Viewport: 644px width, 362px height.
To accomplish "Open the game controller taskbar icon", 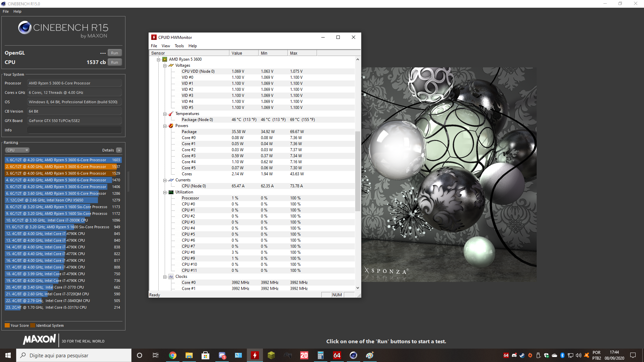I will (288, 355).
